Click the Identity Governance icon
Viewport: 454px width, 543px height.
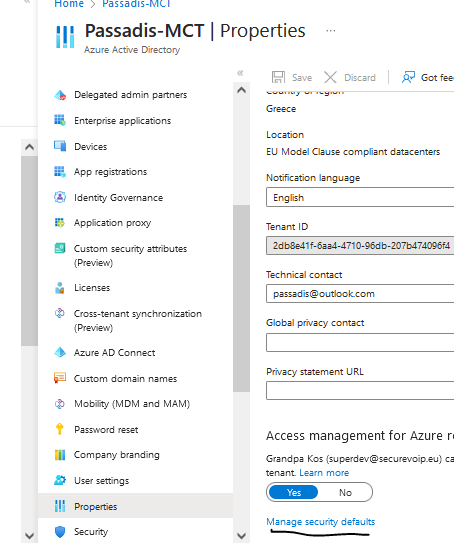coord(60,197)
